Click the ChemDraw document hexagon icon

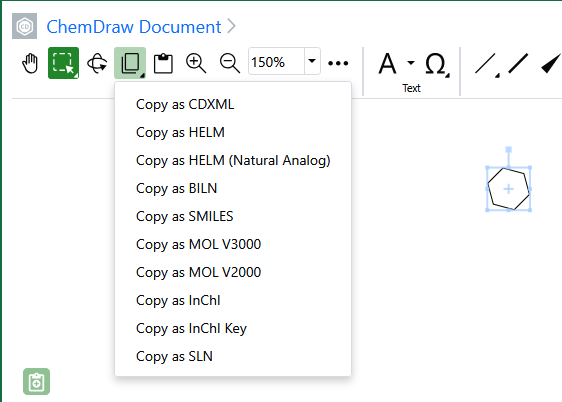24,26
